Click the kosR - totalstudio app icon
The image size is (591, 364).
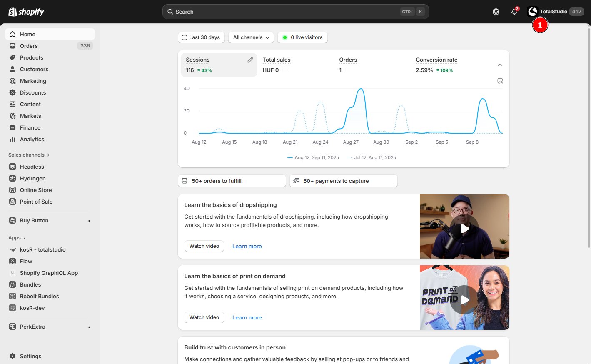coord(12,249)
